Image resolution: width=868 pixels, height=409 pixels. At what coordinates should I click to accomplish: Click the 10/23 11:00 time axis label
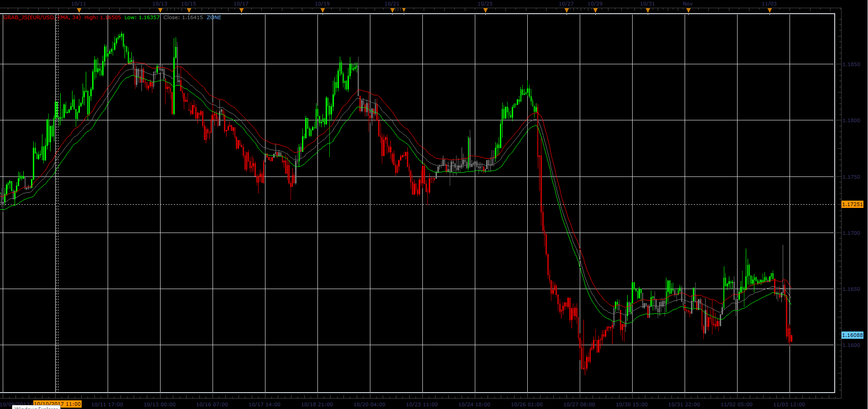point(422,404)
